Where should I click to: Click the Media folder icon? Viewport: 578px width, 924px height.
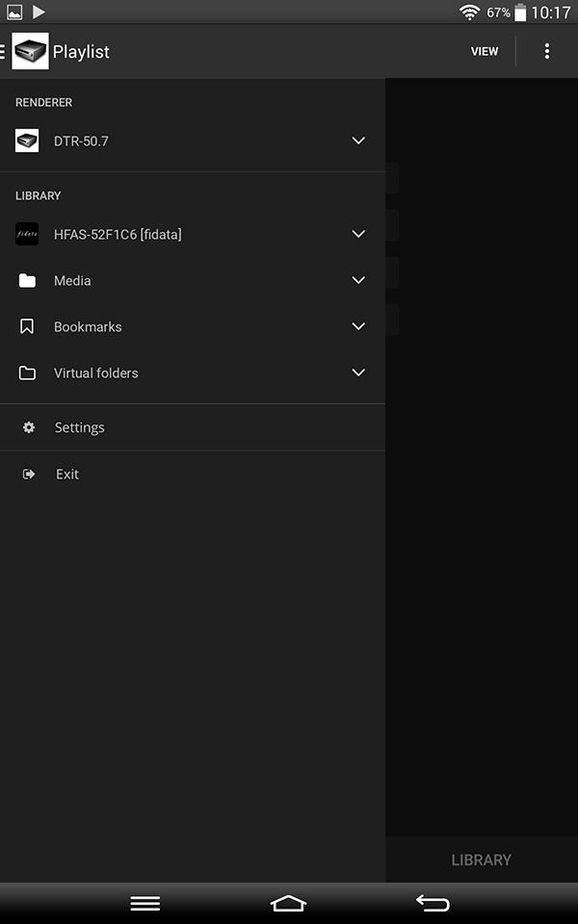(27, 280)
